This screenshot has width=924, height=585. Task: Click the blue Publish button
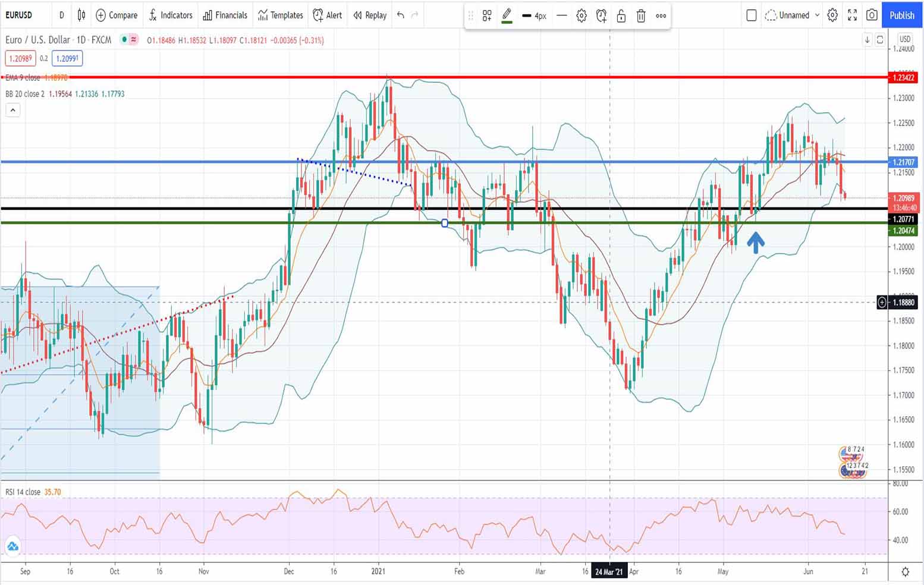[x=901, y=15]
